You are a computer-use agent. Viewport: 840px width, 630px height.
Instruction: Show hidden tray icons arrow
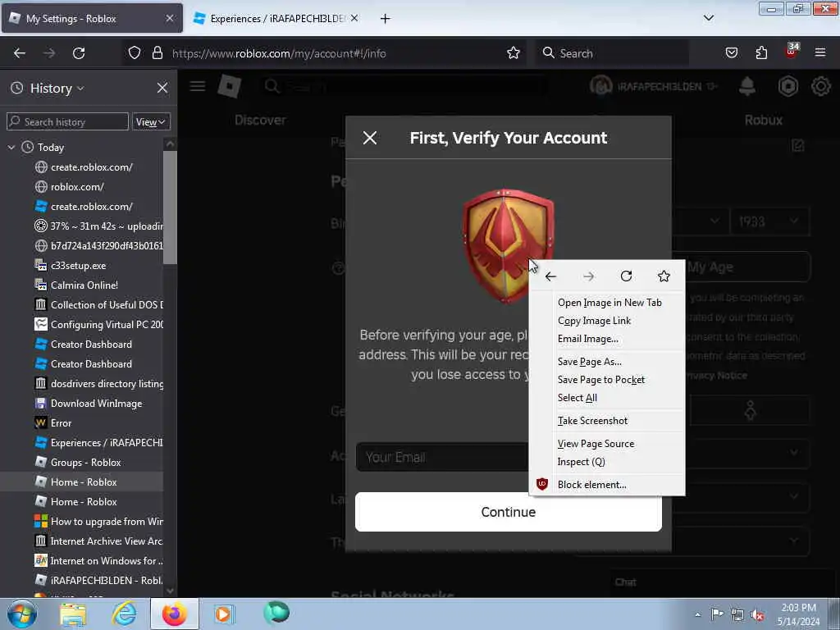pos(697,614)
